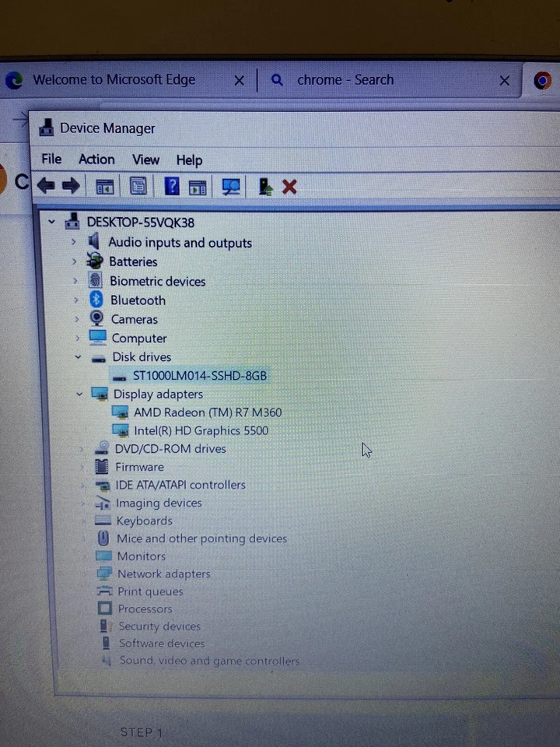Click the blue Help question mark icon

coord(172,186)
